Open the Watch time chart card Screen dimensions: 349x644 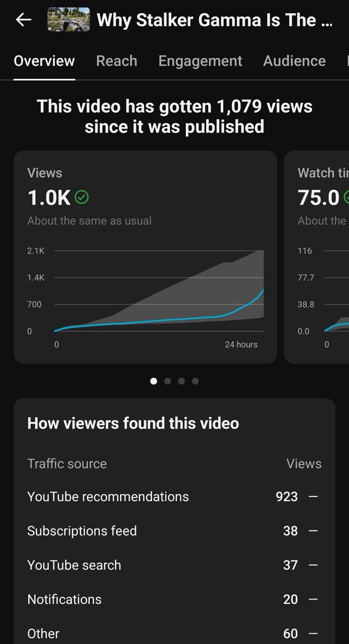(317, 257)
